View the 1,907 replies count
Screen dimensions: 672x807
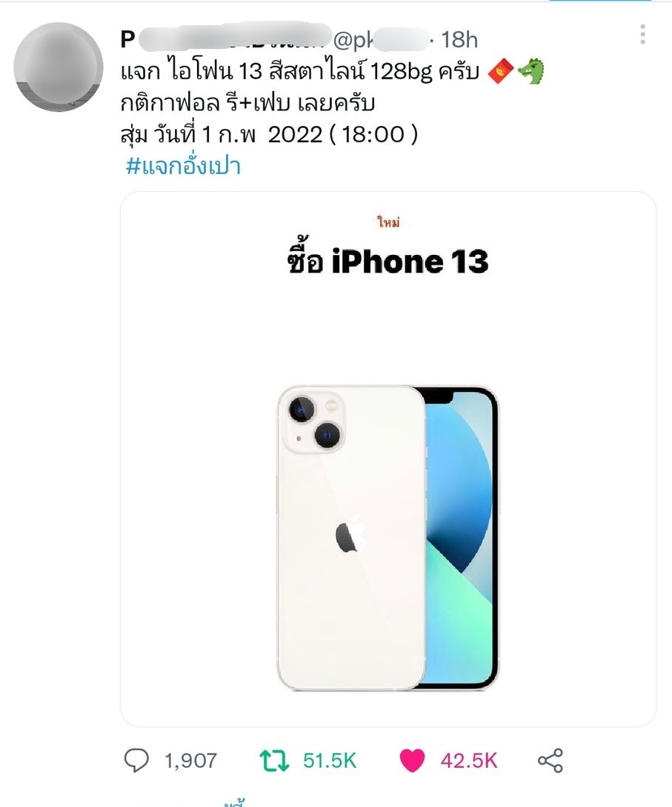191,760
